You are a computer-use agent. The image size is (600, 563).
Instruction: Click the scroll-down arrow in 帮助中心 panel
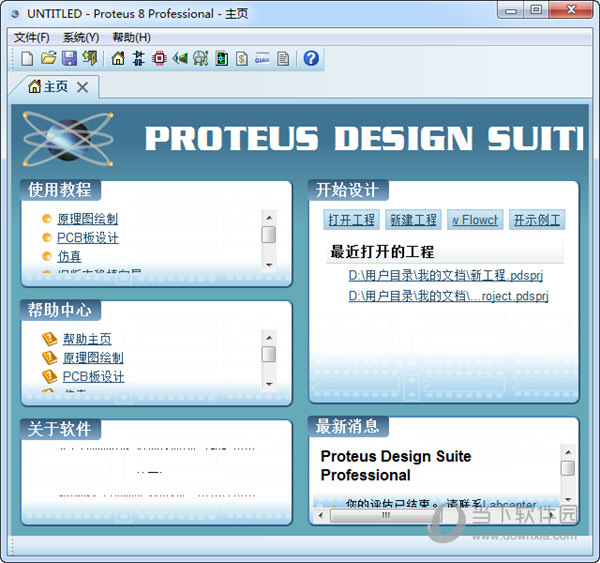[x=269, y=384]
